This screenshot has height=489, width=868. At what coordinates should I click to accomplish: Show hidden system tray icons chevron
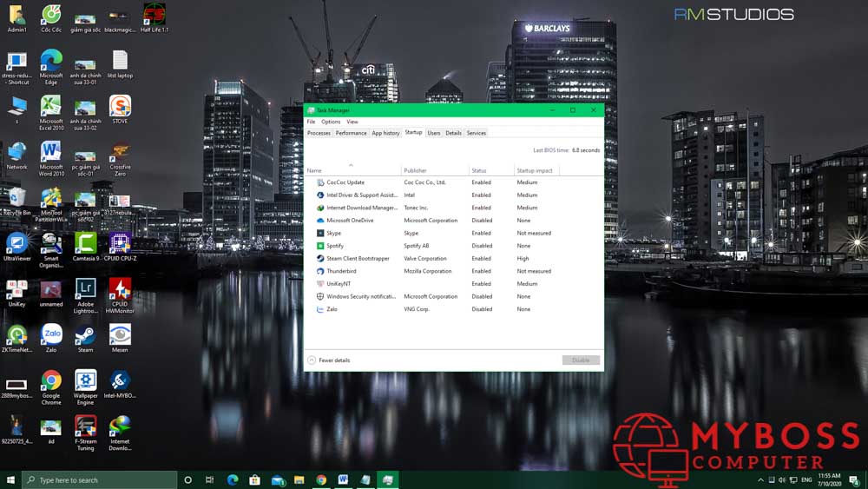point(760,480)
